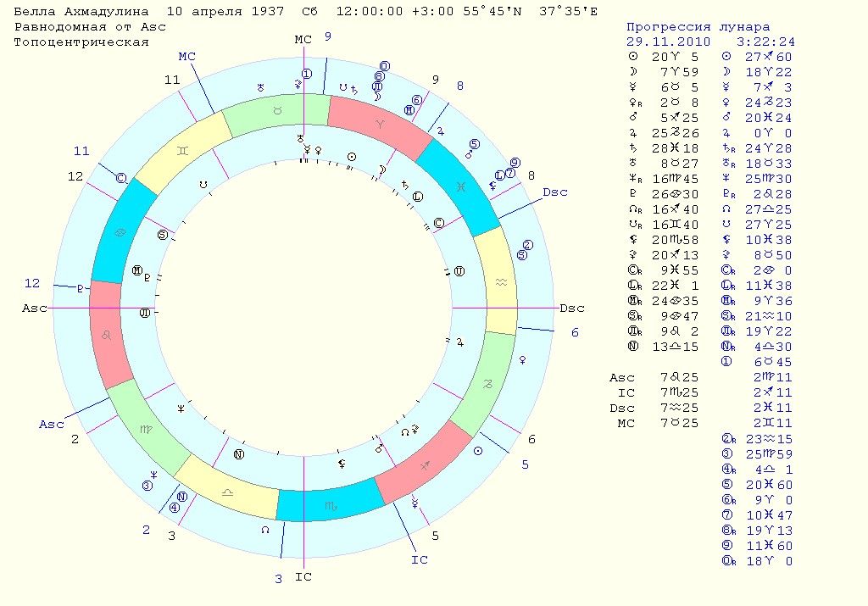Click the black Asc label beside the chart
This screenshot has width=868, height=606.
coord(34,309)
